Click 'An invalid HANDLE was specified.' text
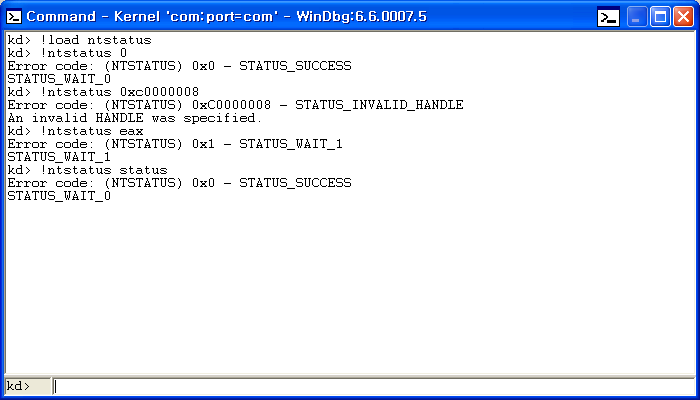 click(x=134, y=118)
